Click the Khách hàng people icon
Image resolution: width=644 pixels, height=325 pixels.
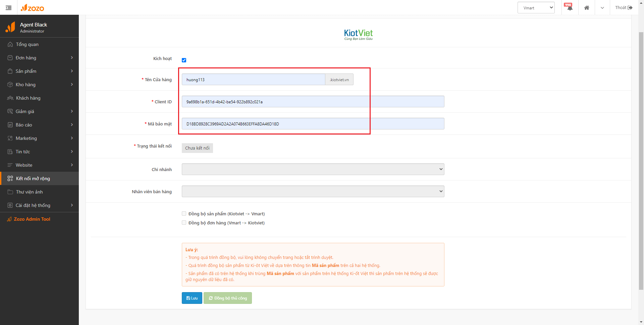(x=10, y=98)
